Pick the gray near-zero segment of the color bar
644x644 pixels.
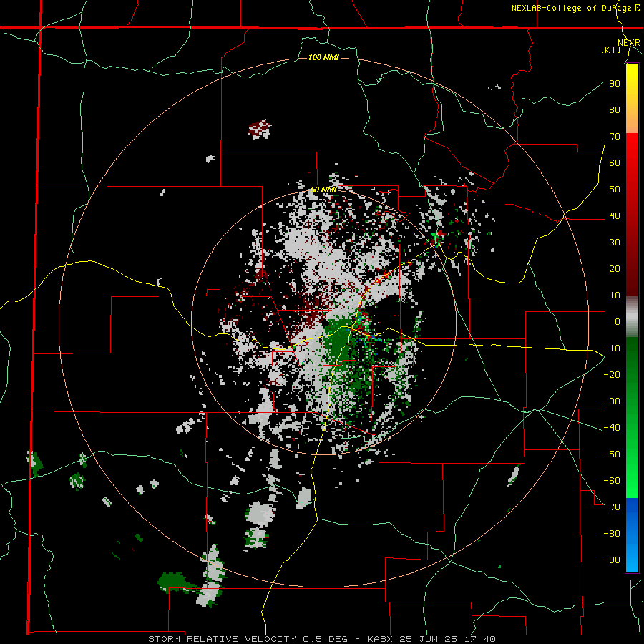[632, 317]
